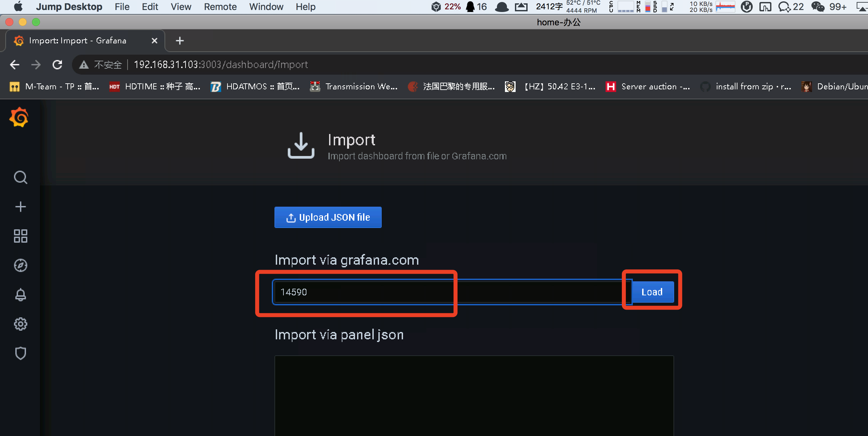Open the Jump Desktop menu
The image size is (868, 436).
click(69, 7)
